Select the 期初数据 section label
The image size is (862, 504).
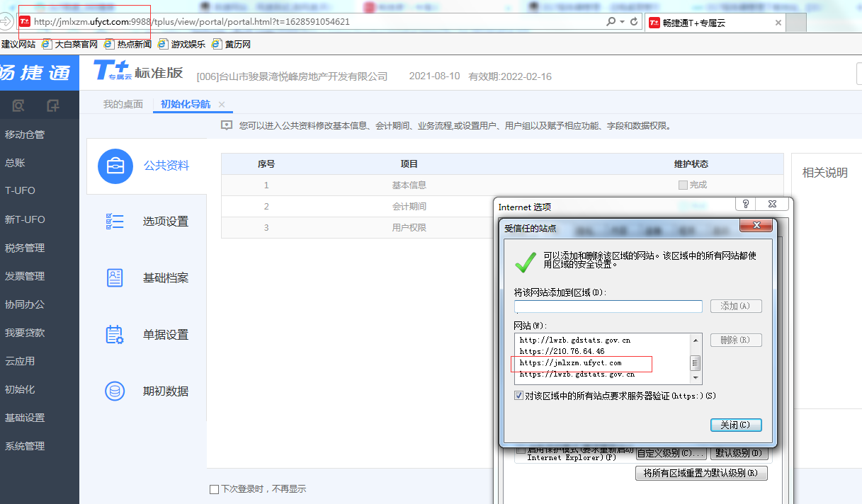click(166, 391)
